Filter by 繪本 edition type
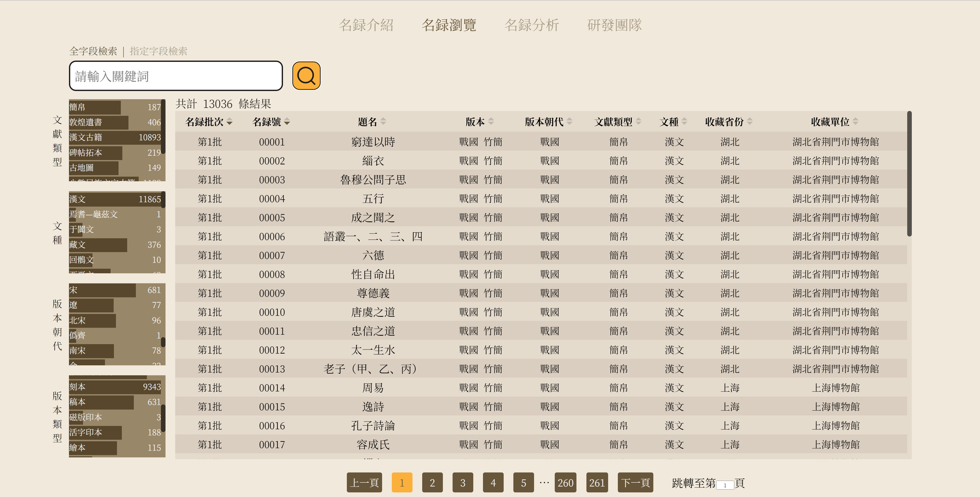 pos(115,448)
